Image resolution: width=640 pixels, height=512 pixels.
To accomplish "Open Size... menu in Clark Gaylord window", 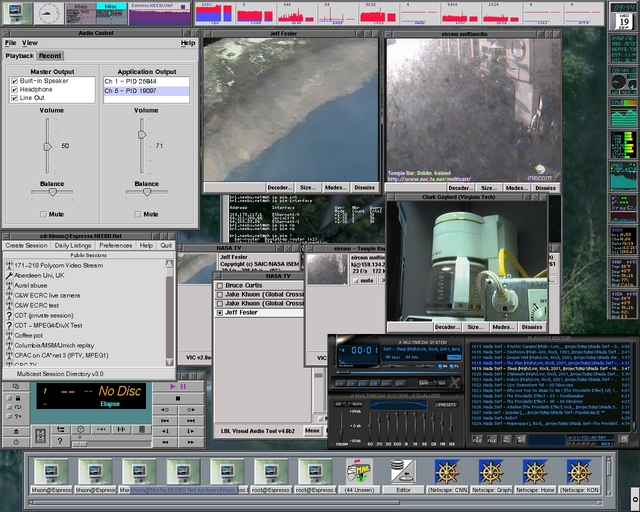I will pyautogui.click(x=476, y=327).
